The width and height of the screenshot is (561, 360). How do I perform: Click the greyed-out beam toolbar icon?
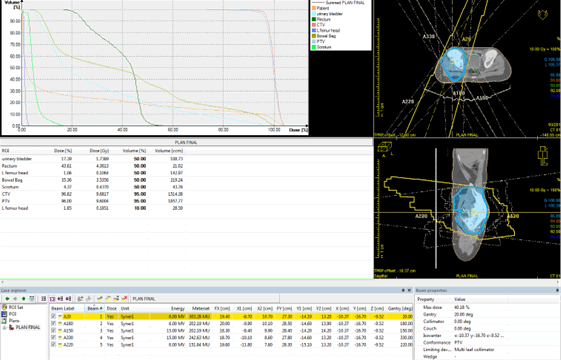tap(88, 298)
